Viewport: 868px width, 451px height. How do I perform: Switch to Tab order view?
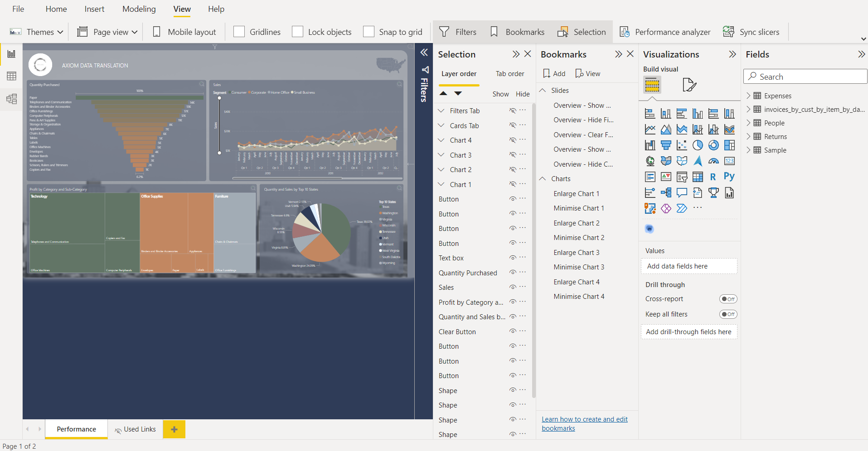point(509,74)
